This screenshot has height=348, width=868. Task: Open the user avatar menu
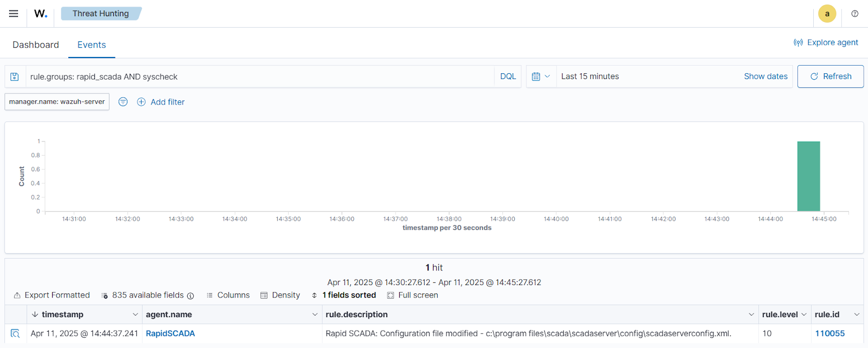tap(827, 14)
